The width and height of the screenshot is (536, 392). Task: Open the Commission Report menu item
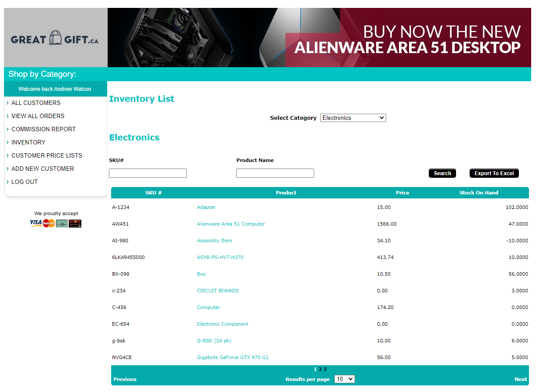[43, 129]
